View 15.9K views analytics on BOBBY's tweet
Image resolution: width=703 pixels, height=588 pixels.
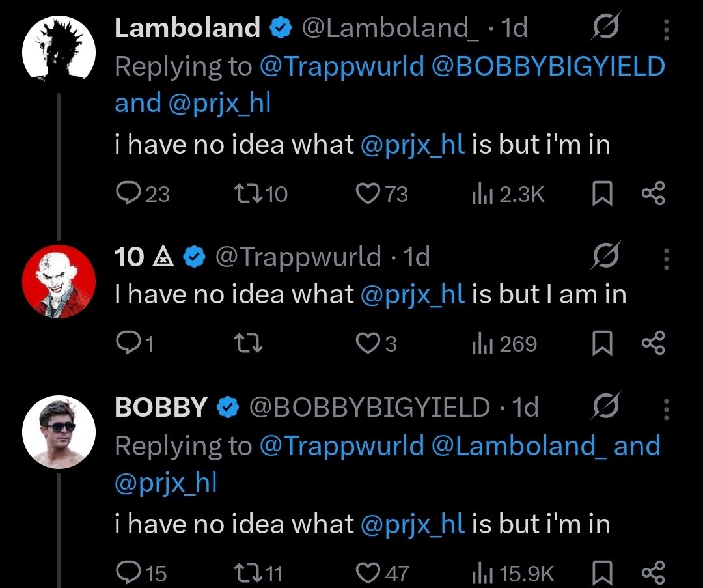coord(513,573)
